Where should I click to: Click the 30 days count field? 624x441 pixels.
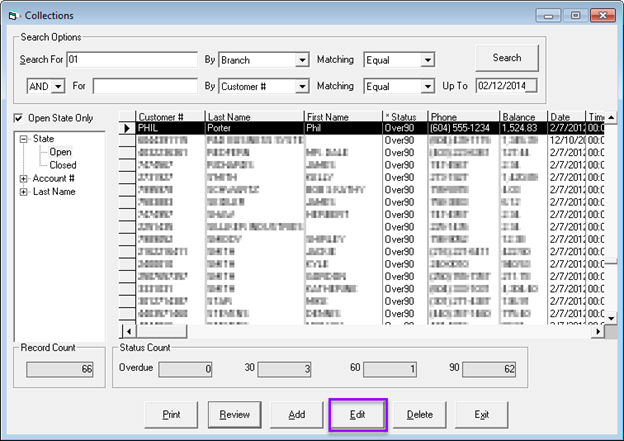284,369
